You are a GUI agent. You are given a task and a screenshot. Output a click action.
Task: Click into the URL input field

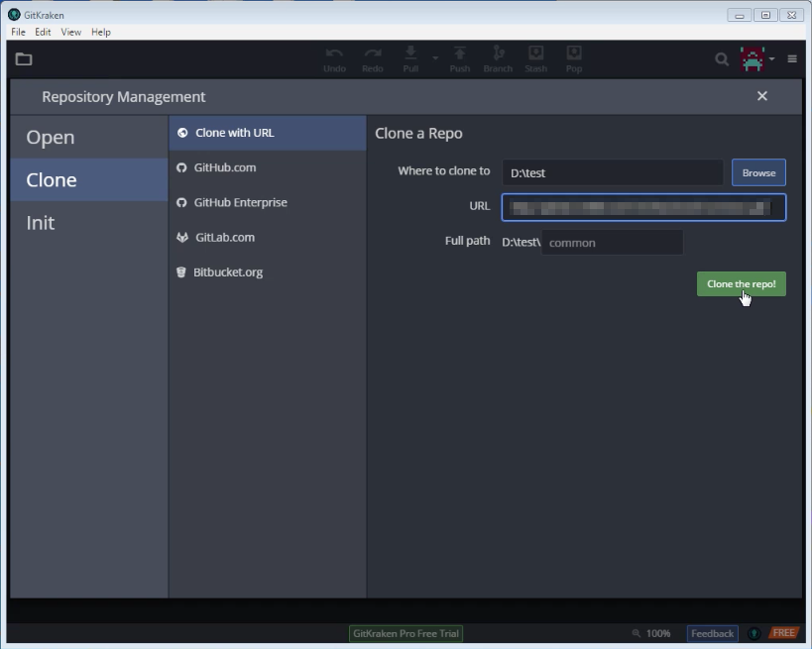coord(643,207)
